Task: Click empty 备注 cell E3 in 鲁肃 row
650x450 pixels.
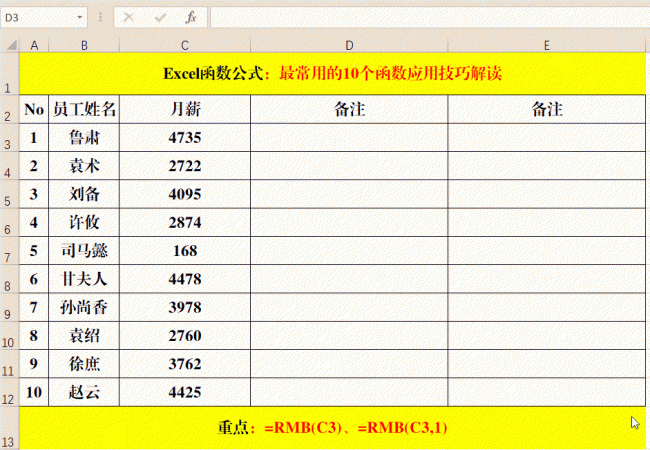Action: pos(547,138)
